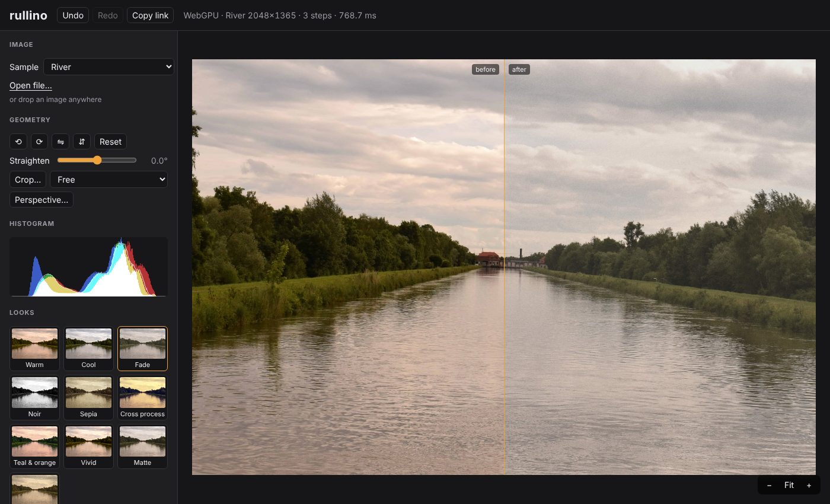
Task: Apply the Matte look
Action: pyautogui.click(x=142, y=446)
